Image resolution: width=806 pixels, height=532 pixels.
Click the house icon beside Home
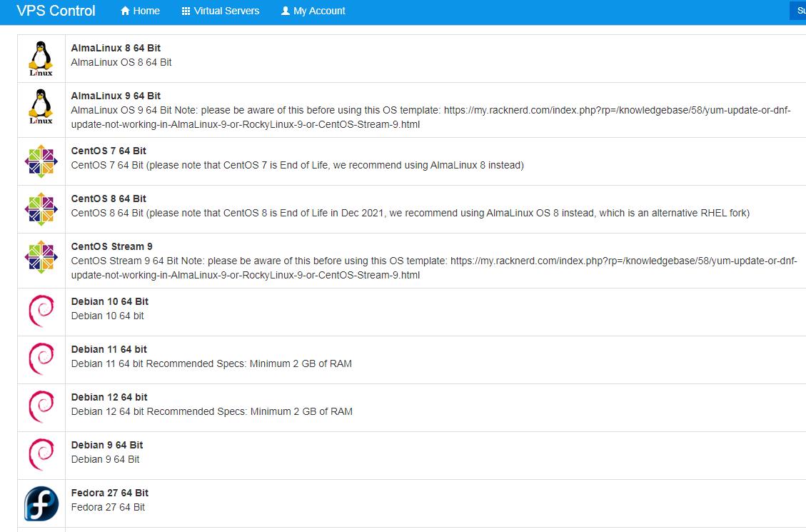coord(125,11)
